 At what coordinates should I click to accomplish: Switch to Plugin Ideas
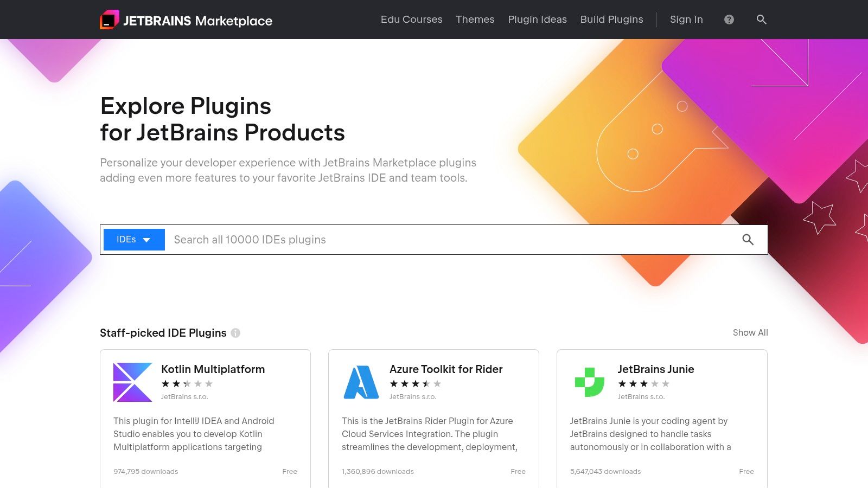537,20
